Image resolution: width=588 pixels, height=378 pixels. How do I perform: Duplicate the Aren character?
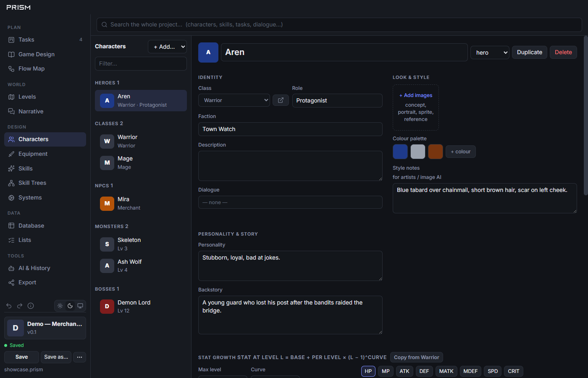point(530,52)
